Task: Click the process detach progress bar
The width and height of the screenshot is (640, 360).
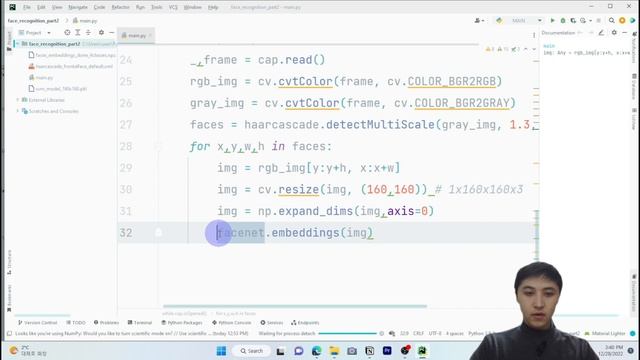Action: pos(347,333)
